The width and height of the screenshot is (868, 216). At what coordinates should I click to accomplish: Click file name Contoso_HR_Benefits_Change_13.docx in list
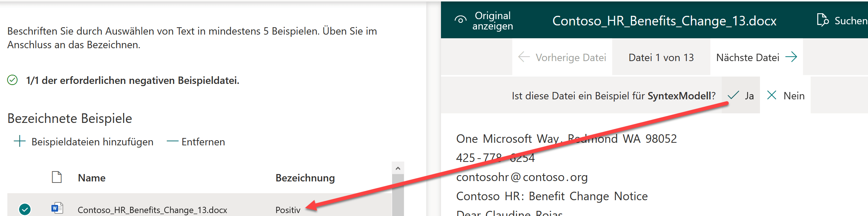[x=153, y=210]
